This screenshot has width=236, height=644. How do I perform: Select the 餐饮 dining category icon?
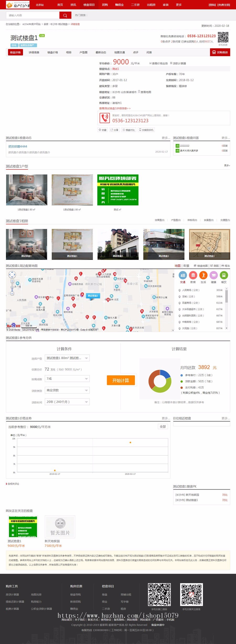pos(224,275)
